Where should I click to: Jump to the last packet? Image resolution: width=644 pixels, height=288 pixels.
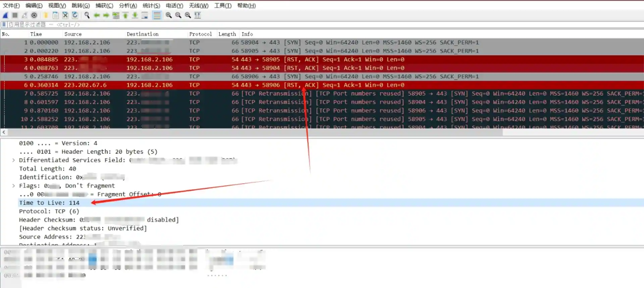(135, 15)
